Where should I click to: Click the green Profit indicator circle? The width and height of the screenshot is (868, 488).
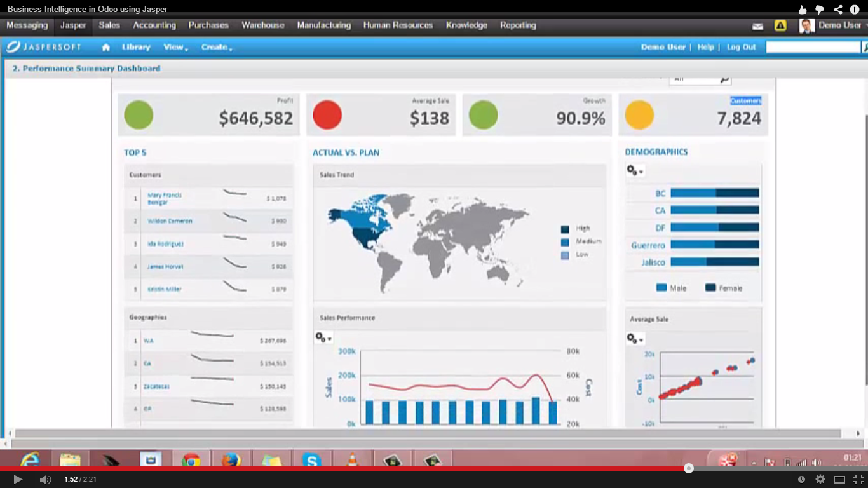[x=139, y=116]
